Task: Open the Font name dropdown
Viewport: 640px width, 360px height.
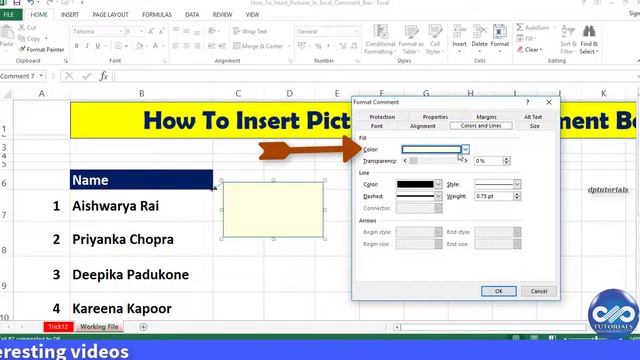Action: (x=121, y=31)
